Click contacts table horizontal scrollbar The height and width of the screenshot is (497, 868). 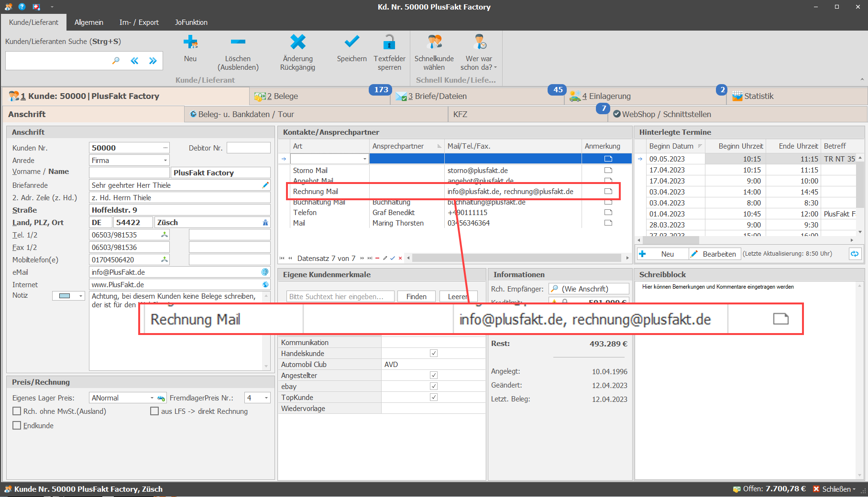tap(517, 258)
